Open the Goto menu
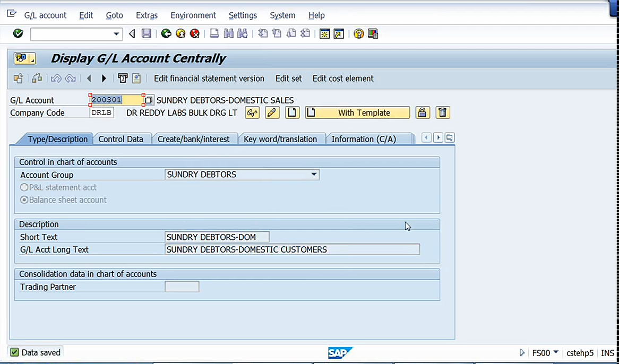The image size is (619, 364). [x=115, y=15]
